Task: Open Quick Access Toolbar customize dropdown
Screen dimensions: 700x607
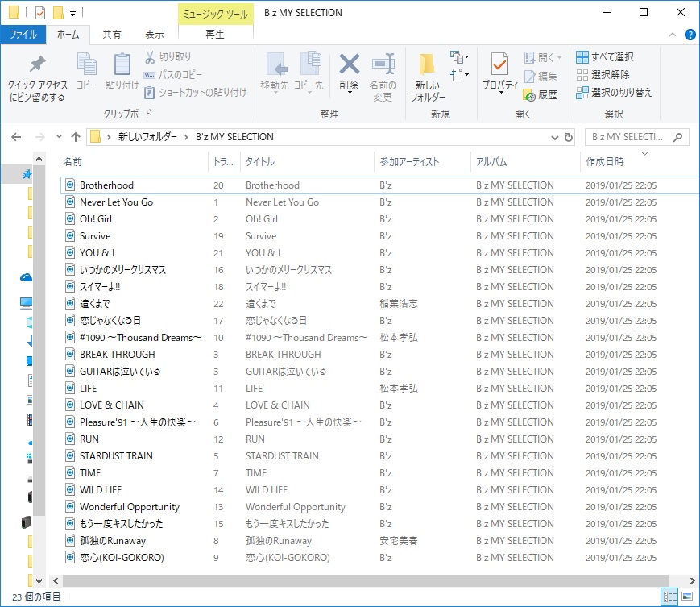Action: (72, 14)
